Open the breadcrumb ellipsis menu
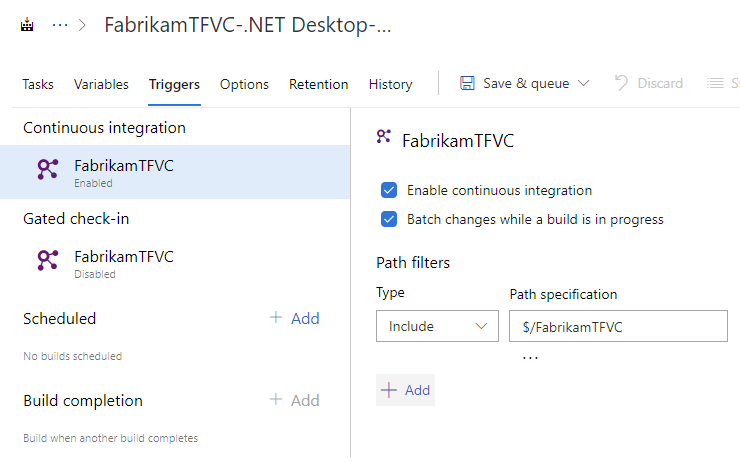740x463 pixels. click(60, 25)
